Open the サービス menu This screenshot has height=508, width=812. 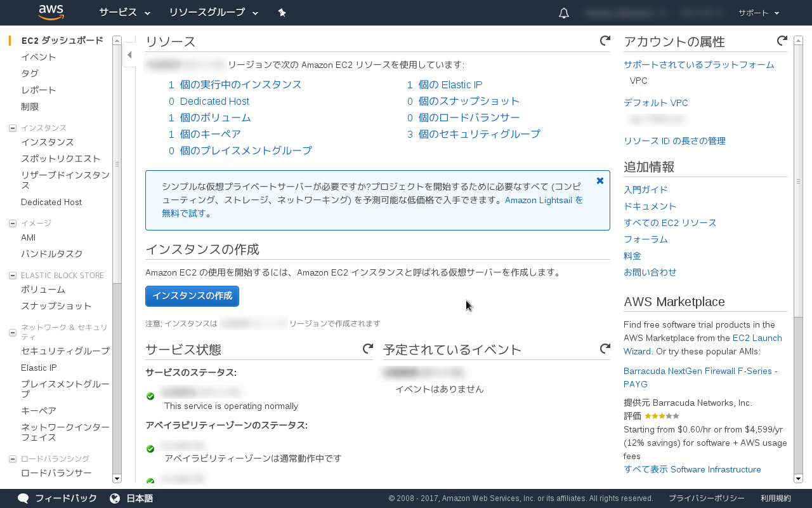click(125, 13)
